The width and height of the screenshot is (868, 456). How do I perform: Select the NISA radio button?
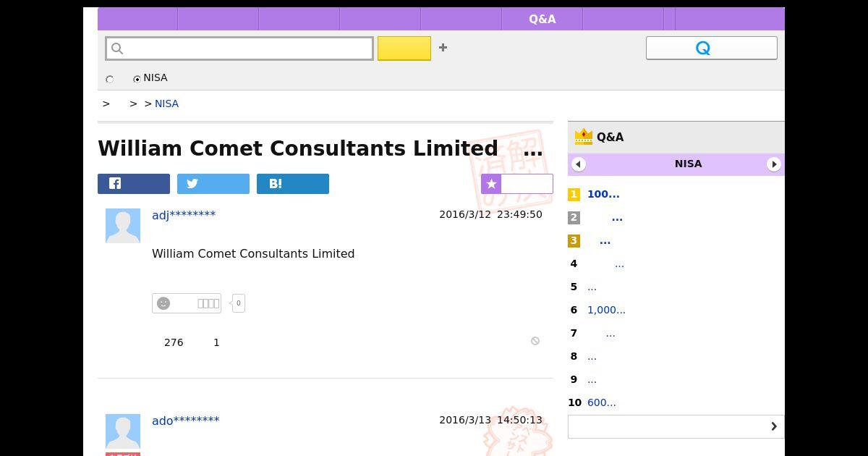[x=137, y=79]
